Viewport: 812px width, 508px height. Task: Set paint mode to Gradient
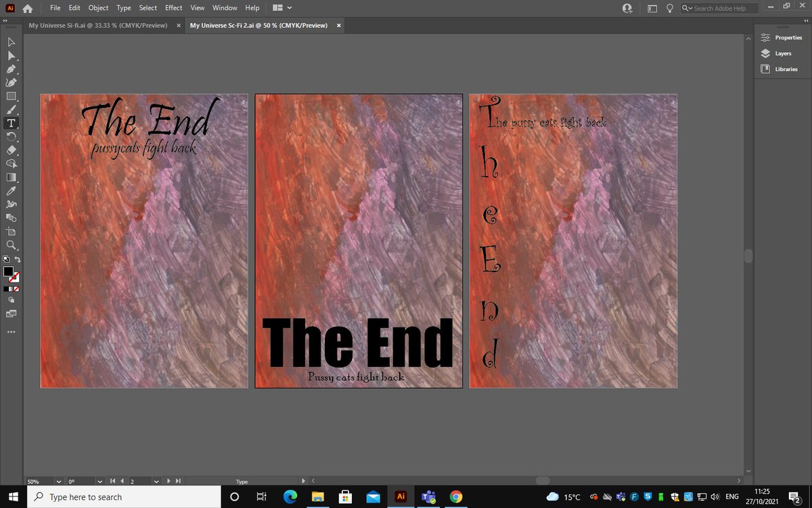12,289
